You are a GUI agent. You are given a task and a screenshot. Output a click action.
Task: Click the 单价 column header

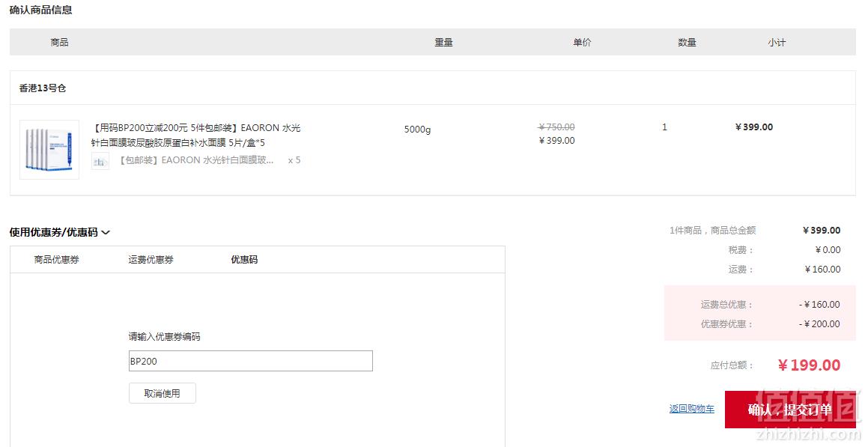point(582,42)
